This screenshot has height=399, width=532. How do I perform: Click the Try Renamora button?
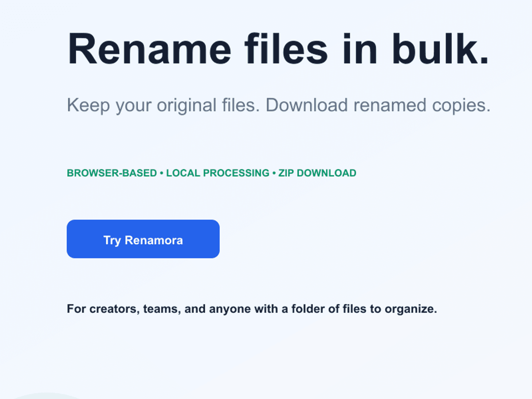tap(143, 239)
